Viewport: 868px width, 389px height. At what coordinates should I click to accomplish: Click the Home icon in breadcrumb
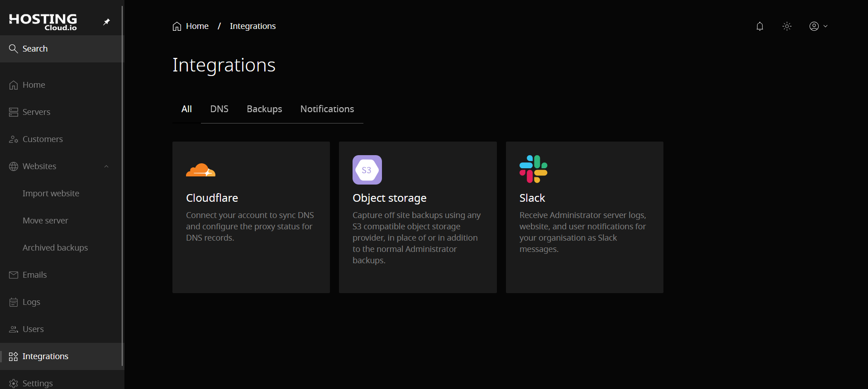[x=177, y=26]
